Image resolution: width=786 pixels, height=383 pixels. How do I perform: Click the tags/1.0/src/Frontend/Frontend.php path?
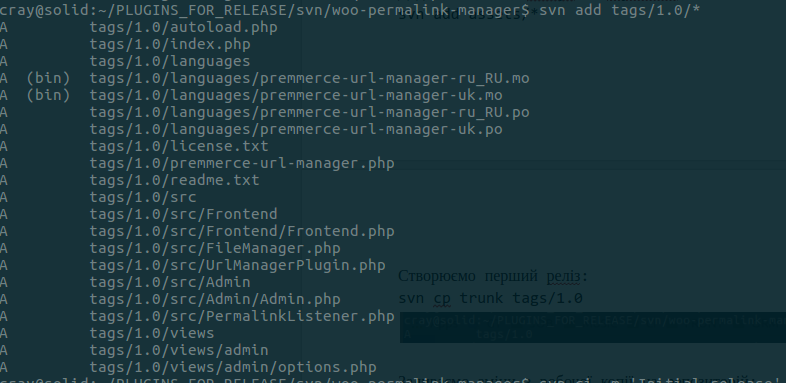242,231
